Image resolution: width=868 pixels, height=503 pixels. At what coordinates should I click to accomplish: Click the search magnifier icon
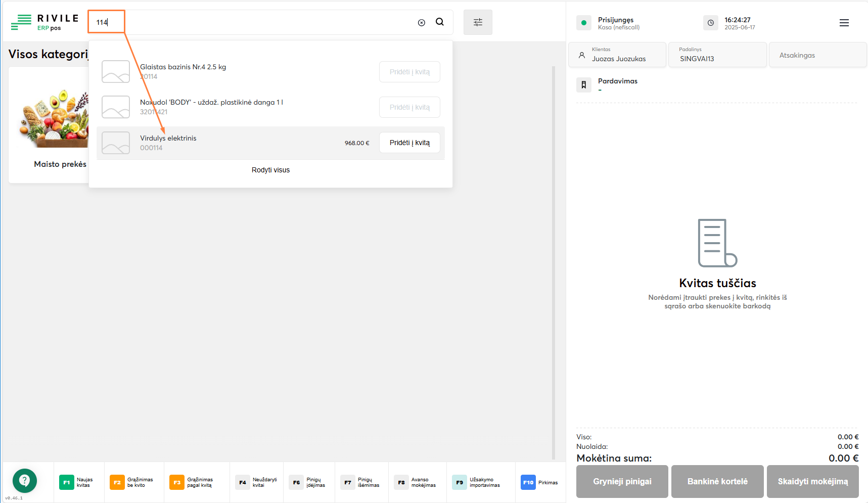click(440, 22)
